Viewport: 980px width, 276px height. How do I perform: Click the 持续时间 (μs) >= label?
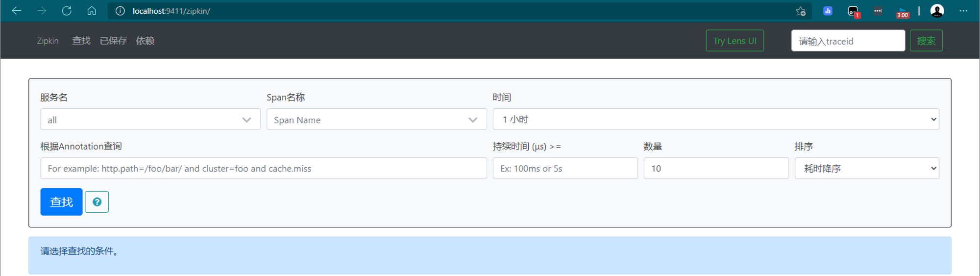click(527, 146)
